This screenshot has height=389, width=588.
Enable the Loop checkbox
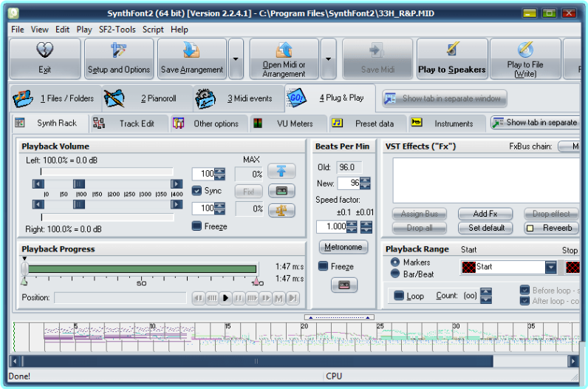tap(400, 296)
